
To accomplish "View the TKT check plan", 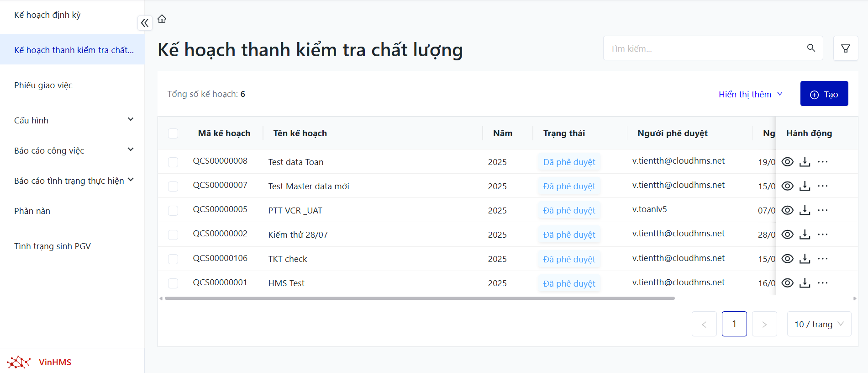I will tap(787, 259).
